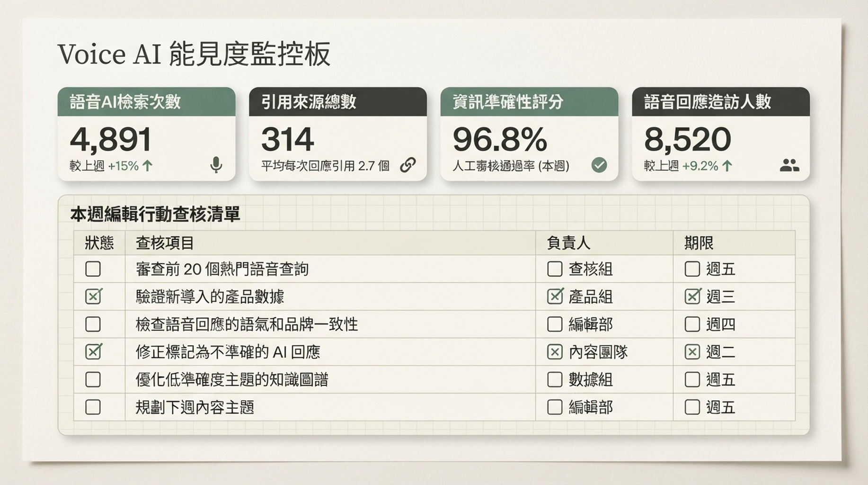Toggle the 查核組 owner checkbox
868x485 pixels.
pos(555,269)
